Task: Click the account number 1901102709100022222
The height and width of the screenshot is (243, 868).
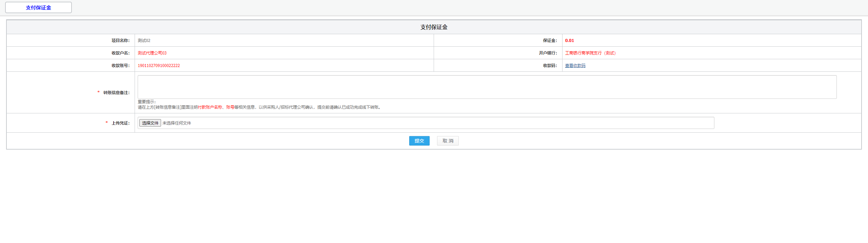Action: pyautogui.click(x=159, y=66)
